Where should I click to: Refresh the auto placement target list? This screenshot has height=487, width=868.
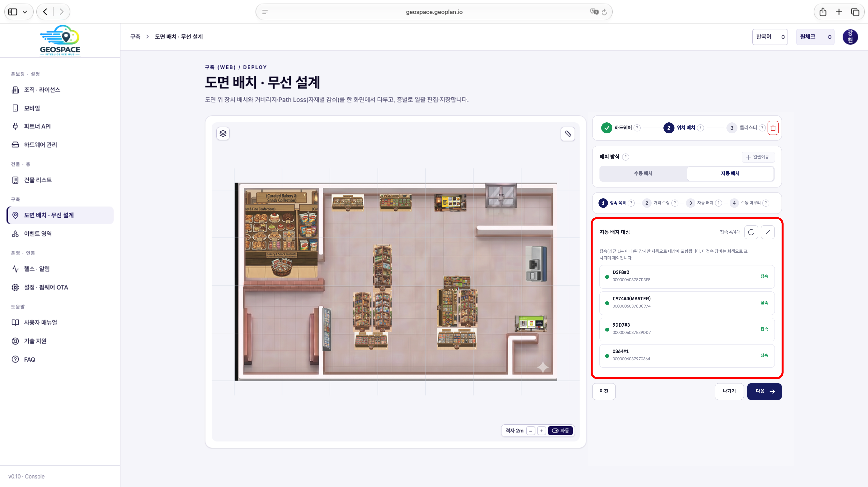751,232
